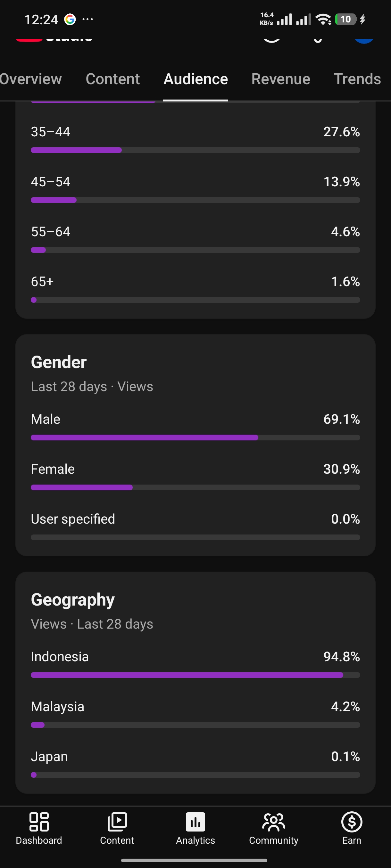Tap the battery indicator icon

(x=346, y=20)
